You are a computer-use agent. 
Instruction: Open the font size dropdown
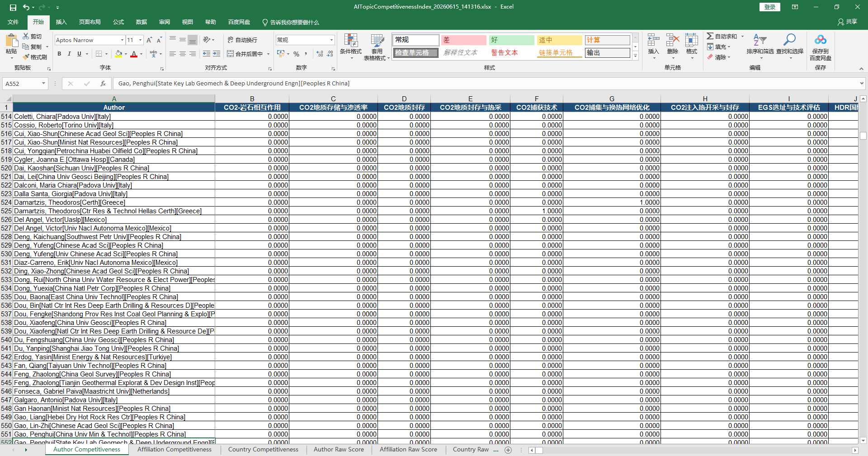click(x=140, y=40)
